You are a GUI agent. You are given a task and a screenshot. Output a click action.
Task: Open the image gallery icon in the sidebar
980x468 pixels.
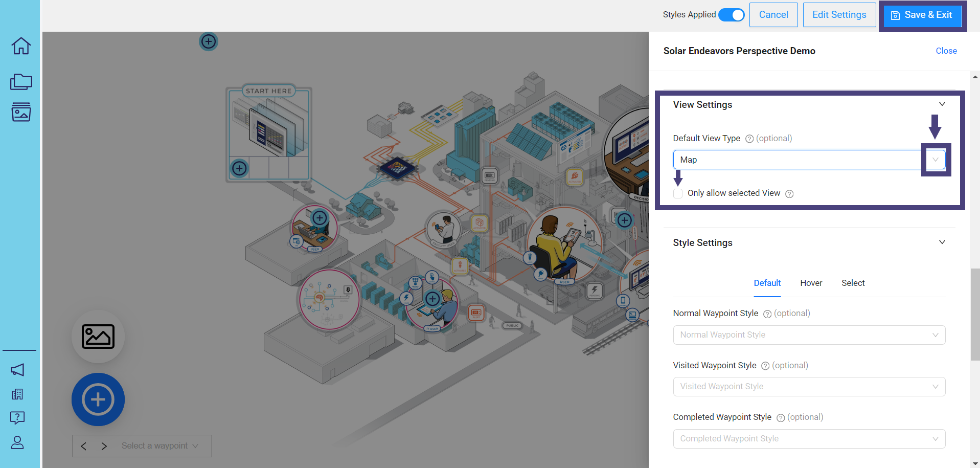coord(20,113)
